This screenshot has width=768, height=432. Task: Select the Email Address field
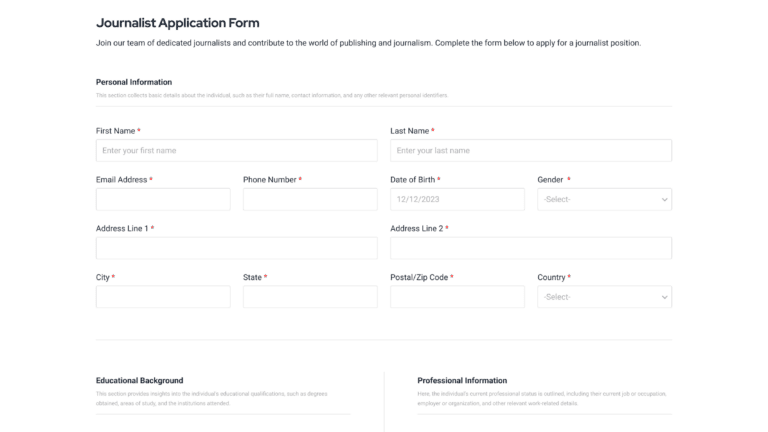click(163, 199)
